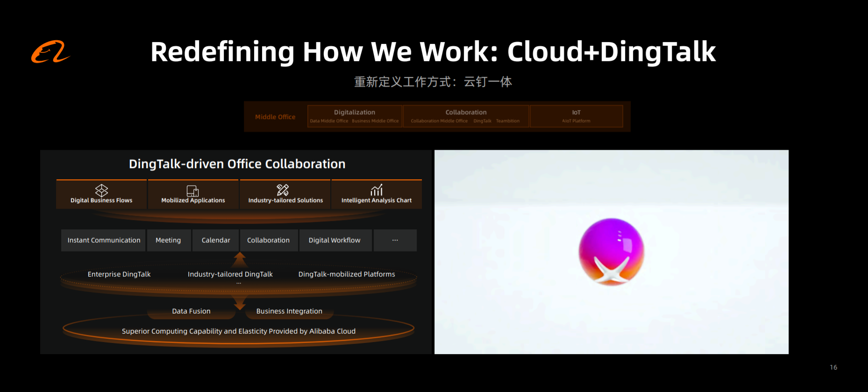Click the Industry-tailored Solutions label

pos(285,200)
